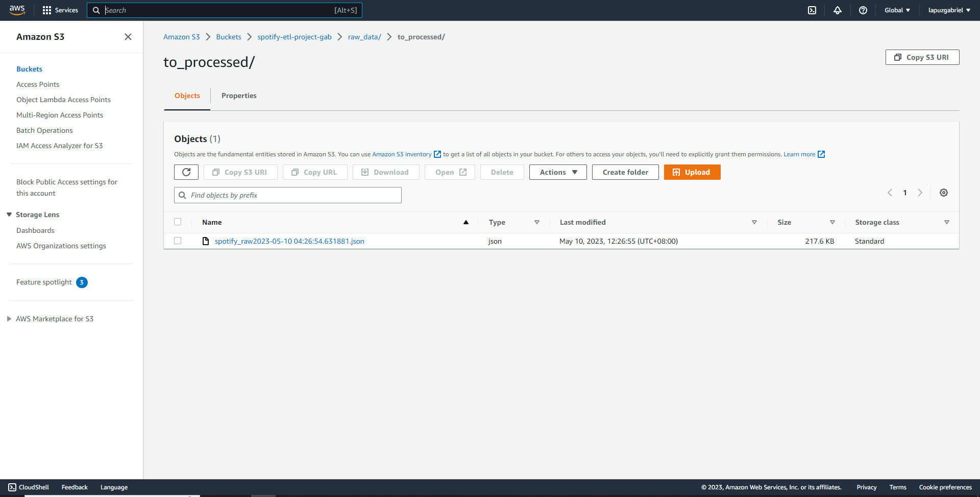Open Terms link in footer
980x497 pixels.
tap(898, 487)
